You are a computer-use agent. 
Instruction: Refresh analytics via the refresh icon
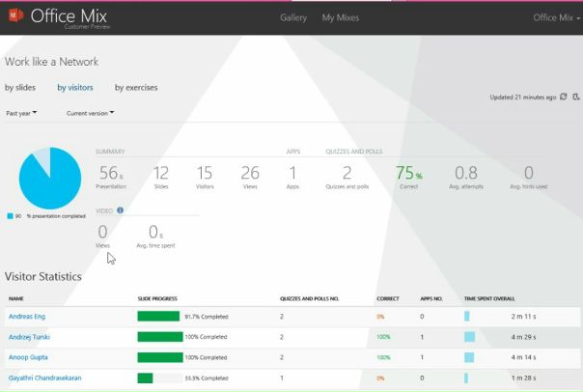(564, 97)
